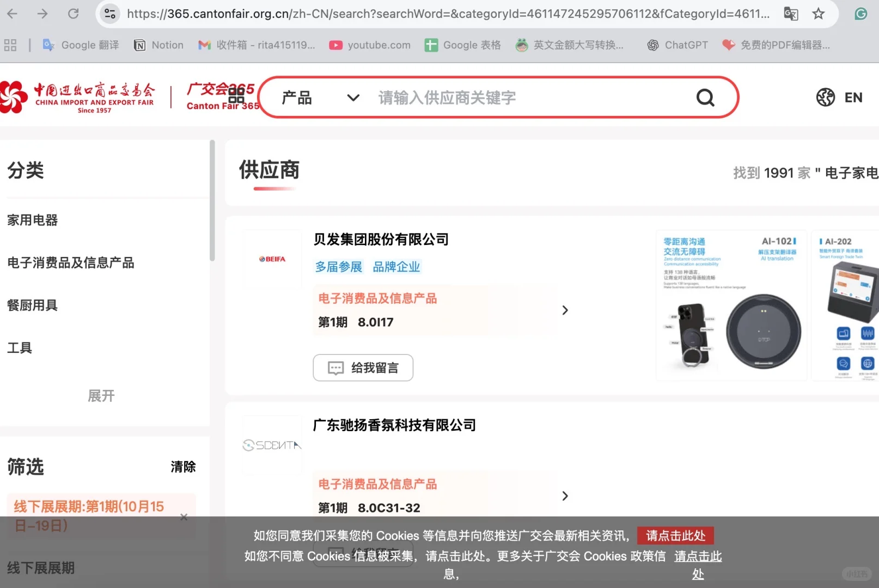
Task: Select the 电子消费品及信息产品 category
Action: [x=71, y=262]
